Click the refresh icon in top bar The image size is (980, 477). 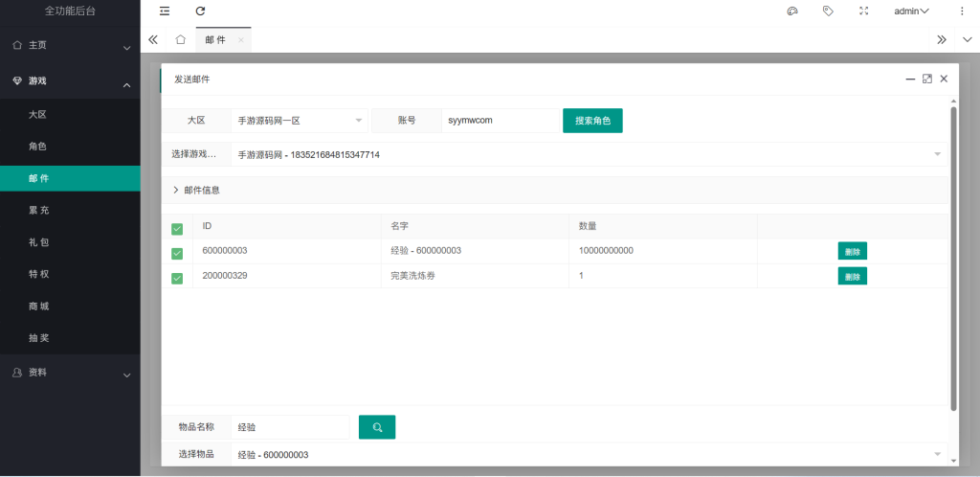200,11
